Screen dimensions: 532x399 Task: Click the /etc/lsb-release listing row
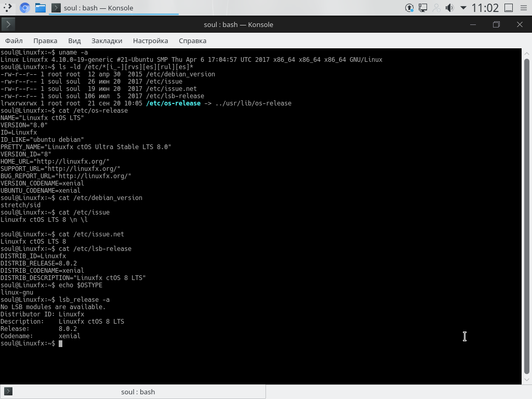coord(102,96)
